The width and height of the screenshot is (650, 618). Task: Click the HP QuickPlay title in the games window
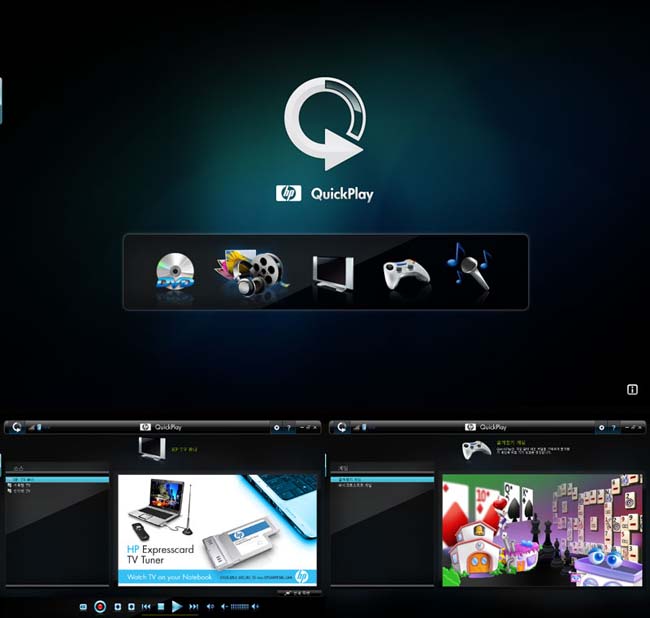486,427
